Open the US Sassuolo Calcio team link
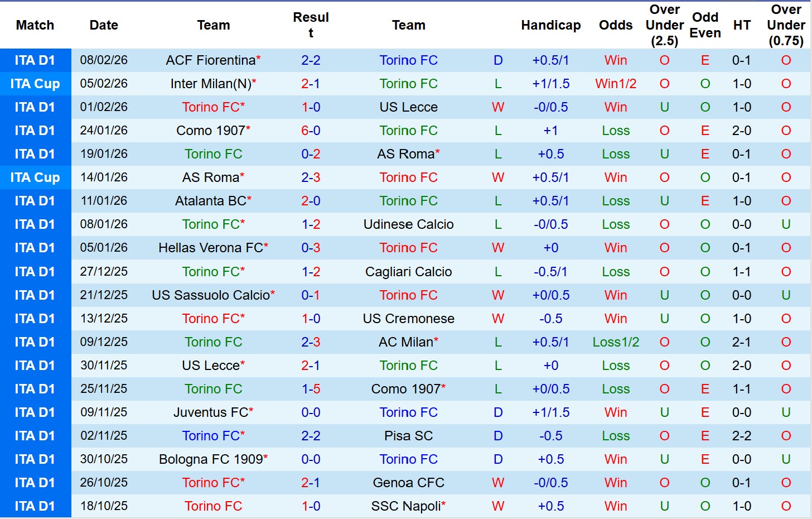The width and height of the screenshot is (812, 519). pos(211,295)
